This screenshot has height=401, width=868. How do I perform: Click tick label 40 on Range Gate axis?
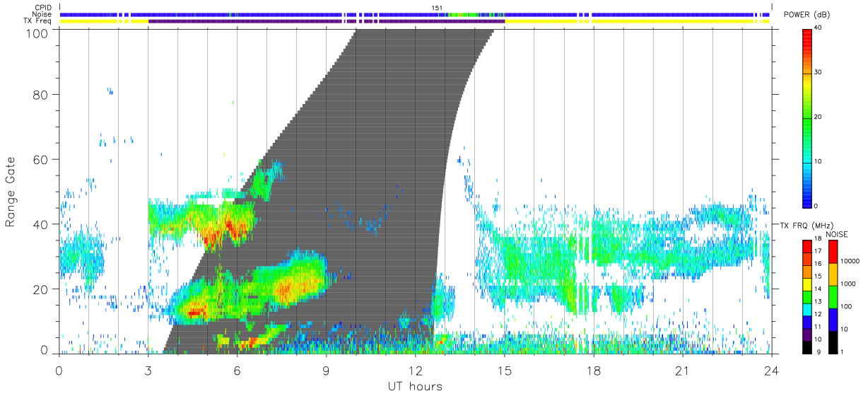40,224
